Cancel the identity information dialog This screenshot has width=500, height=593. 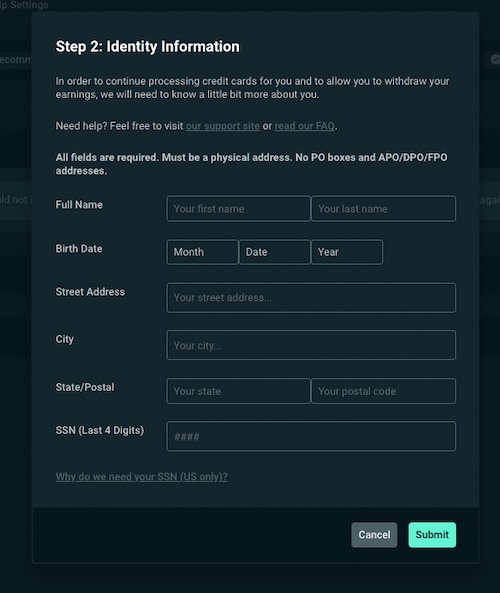click(374, 535)
